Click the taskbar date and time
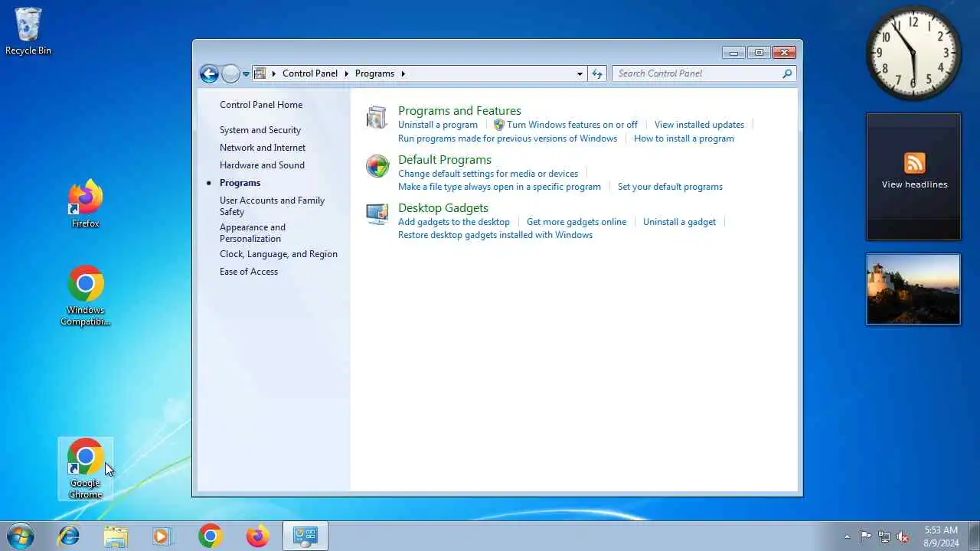 [x=941, y=536]
